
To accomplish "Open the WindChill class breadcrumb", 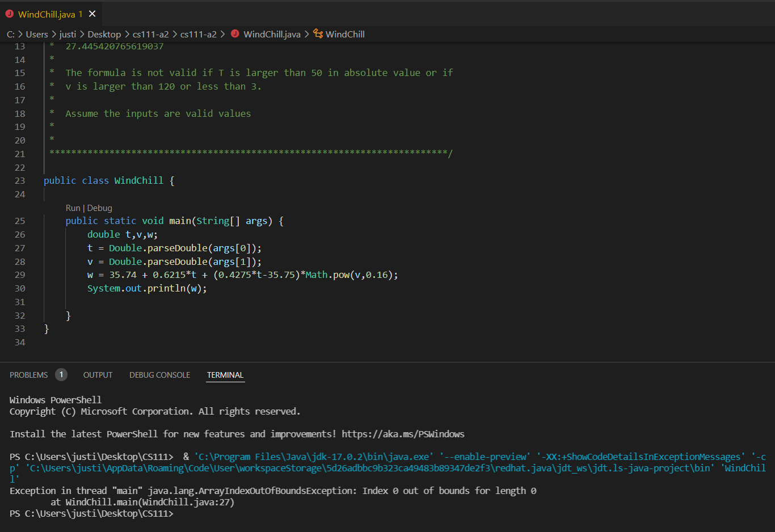I will point(345,34).
